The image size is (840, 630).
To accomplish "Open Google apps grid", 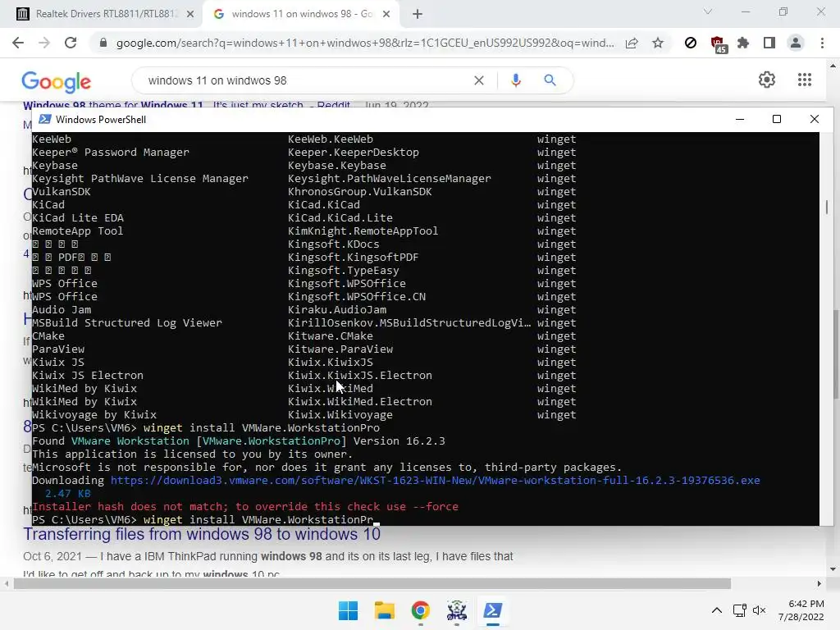I will [x=805, y=80].
